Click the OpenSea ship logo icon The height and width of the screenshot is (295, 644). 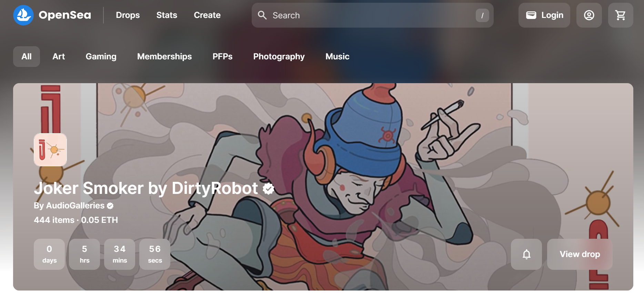(23, 15)
